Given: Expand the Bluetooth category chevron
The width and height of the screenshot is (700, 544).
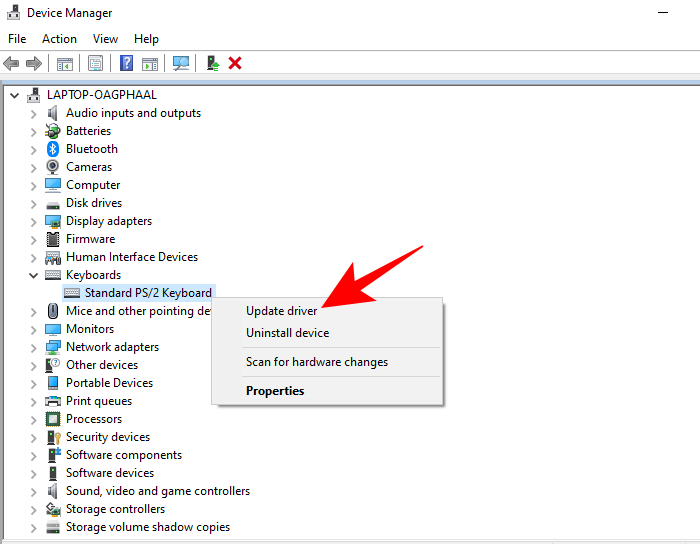Looking at the screenshot, I should [33, 150].
